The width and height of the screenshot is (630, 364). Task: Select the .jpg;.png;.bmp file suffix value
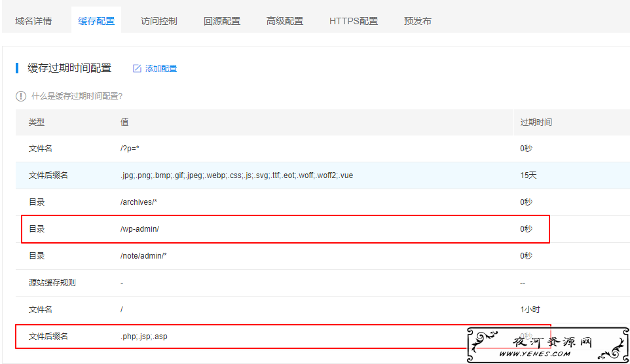click(x=236, y=175)
